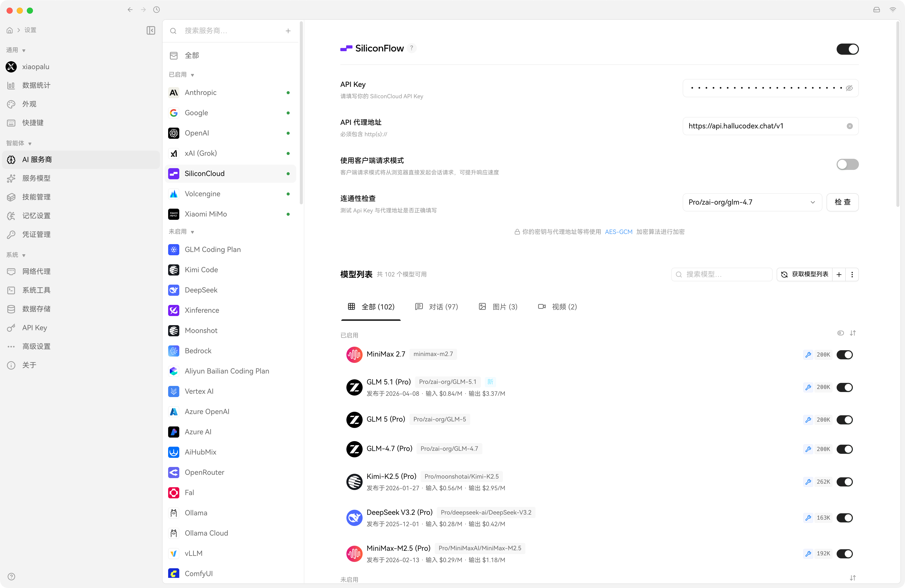Open the model list more options menu
Image resolution: width=905 pixels, height=588 pixels.
pos(852,275)
